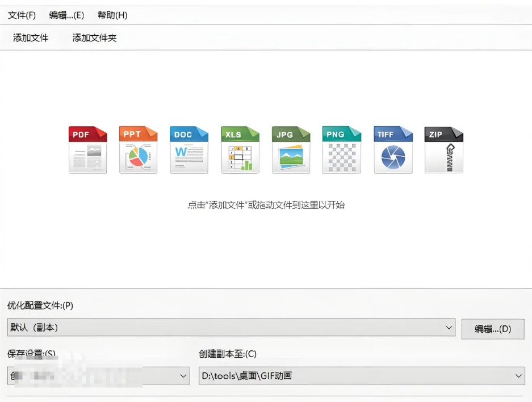This screenshot has height=402, width=532.
Task: Open the 保存设置 dropdown
Action: (99, 376)
